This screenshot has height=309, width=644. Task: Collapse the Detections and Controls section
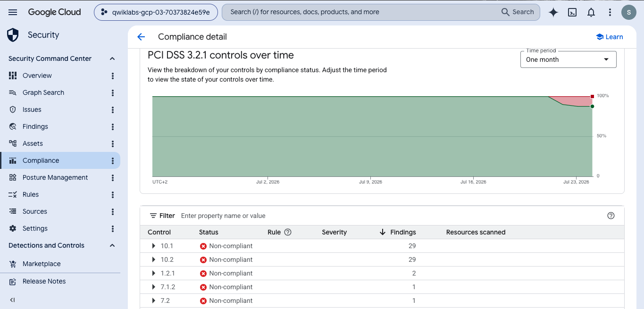pyautogui.click(x=112, y=245)
